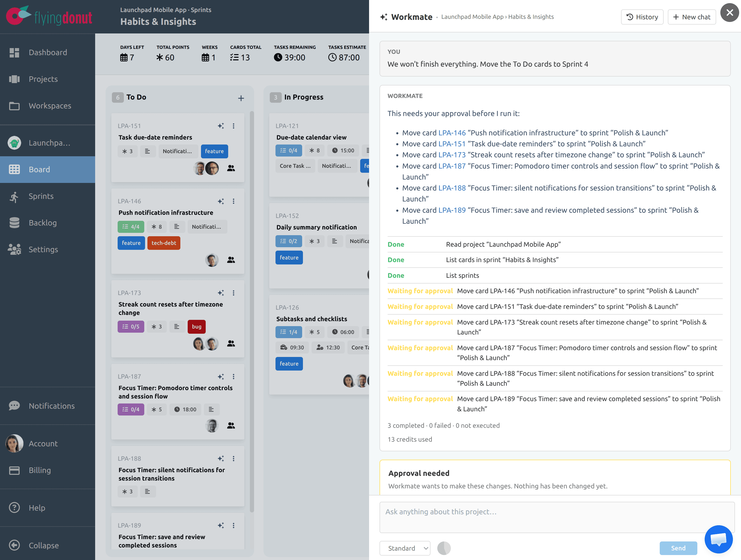The height and width of the screenshot is (560, 741).
Task: Open the Dashboard sidebar item
Action: [x=48, y=52]
